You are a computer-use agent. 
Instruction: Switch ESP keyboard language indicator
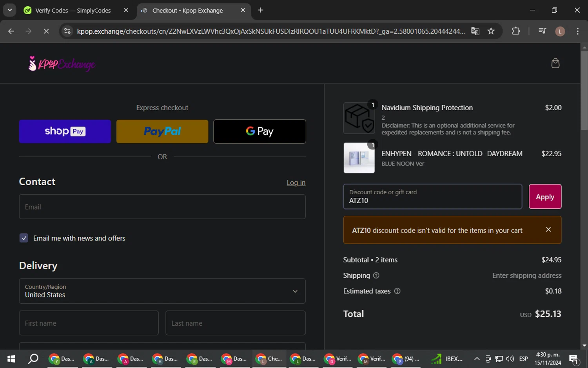[523, 359]
